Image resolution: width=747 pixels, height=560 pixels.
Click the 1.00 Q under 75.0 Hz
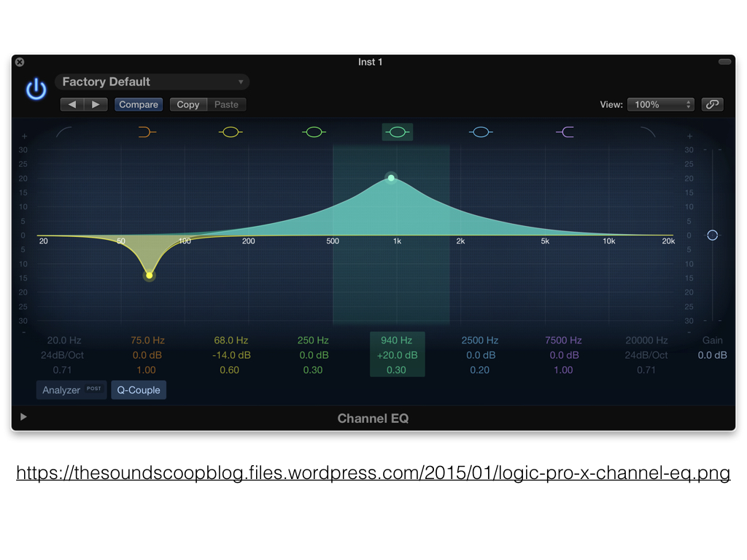point(146,370)
